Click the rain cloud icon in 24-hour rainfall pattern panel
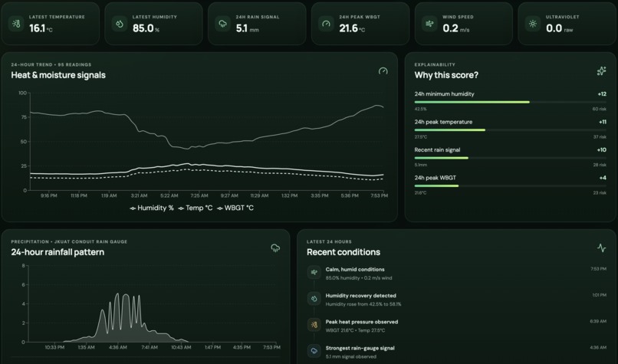Screen dimensions: 618x364 tap(275, 248)
